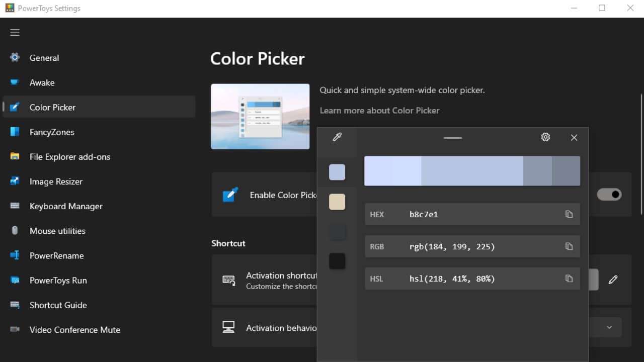Open the hamburger navigation menu

click(x=15, y=33)
